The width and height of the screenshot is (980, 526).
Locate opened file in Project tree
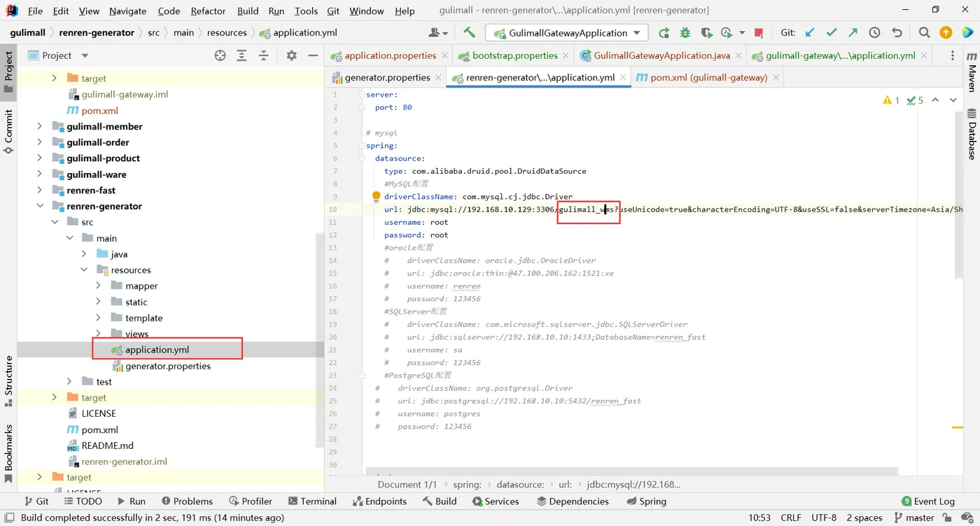[x=220, y=55]
